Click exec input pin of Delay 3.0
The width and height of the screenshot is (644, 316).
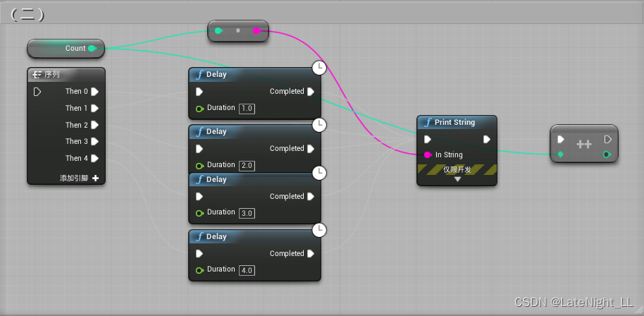(199, 196)
